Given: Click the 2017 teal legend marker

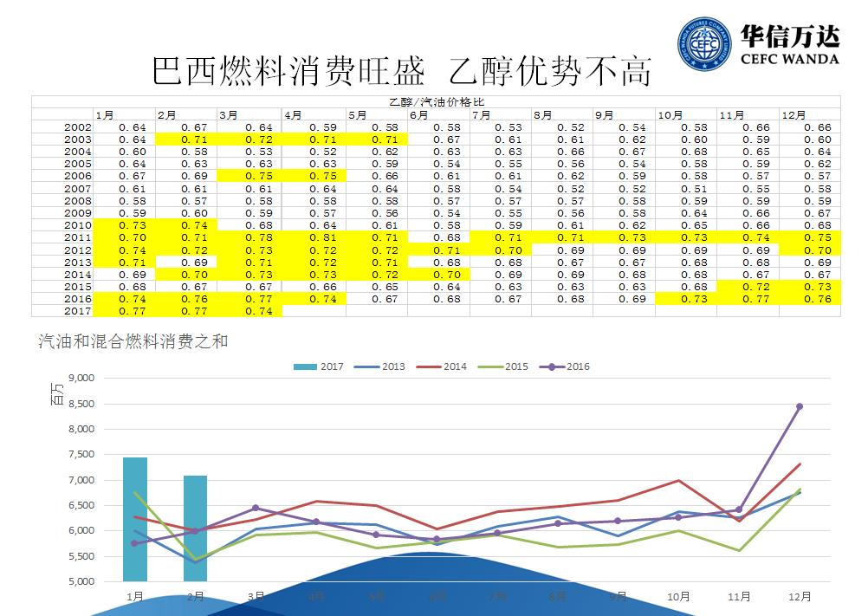Looking at the screenshot, I should (x=305, y=366).
